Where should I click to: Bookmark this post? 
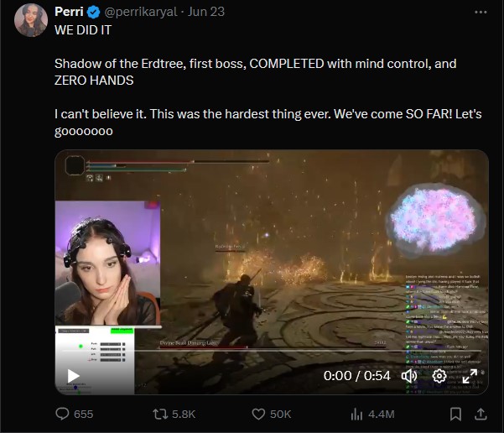pyautogui.click(x=455, y=414)
